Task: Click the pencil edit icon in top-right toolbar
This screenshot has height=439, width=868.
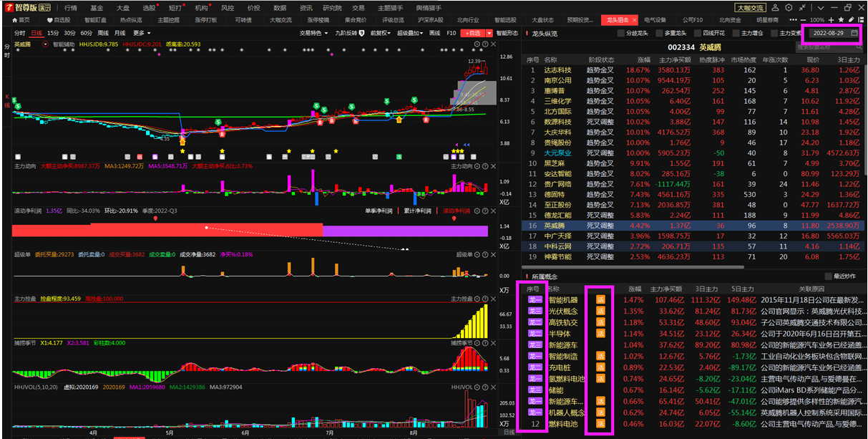Action: (x=851, y=20)
